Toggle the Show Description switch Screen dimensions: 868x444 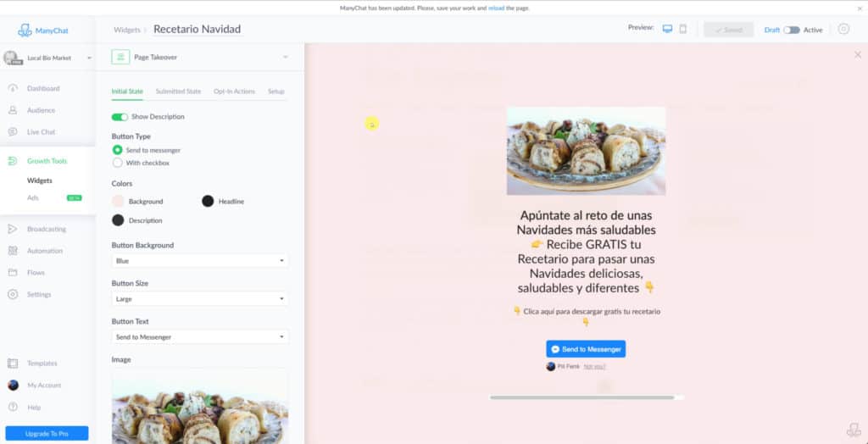tap(120, 117)
